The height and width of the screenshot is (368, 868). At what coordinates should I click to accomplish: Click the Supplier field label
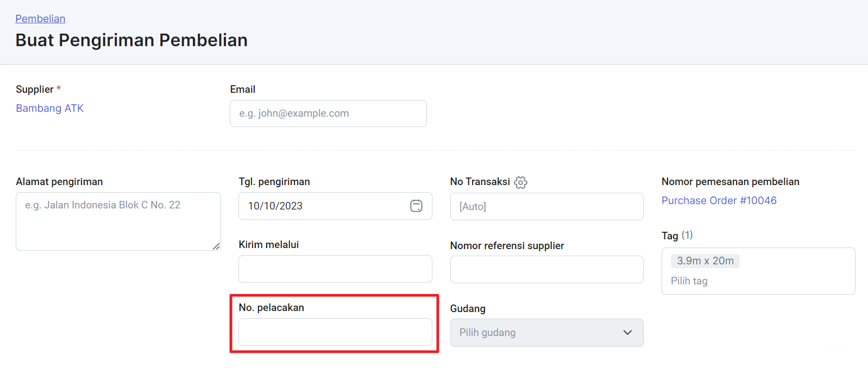coord(35,89)
